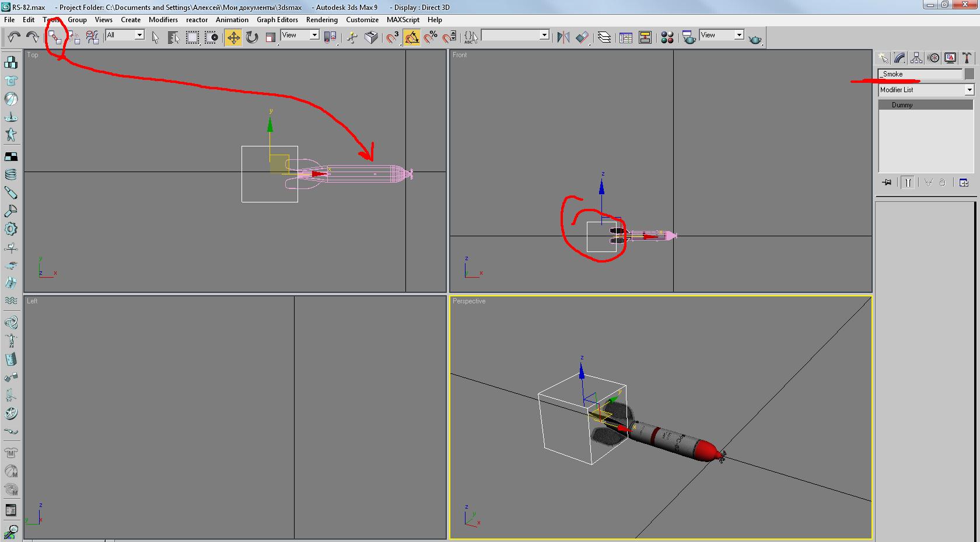Screen dimensions: 980x542
Task: Choose the Select Object arrow tool
Action: click(x=155, y=37)
